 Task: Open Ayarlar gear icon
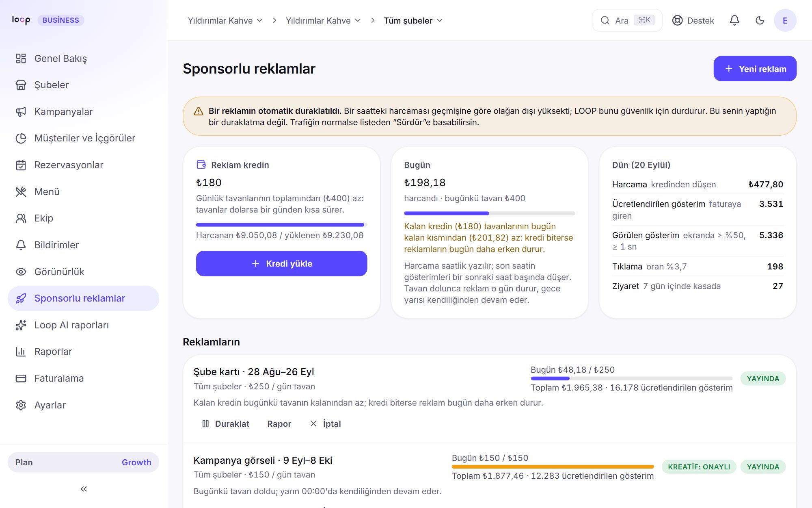tap(21, 405)
